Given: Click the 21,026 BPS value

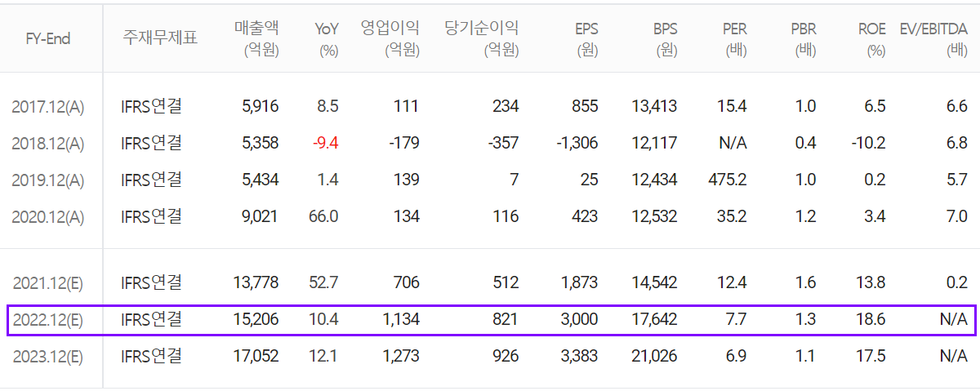Looking at the screenshot, I should (655, 356).
